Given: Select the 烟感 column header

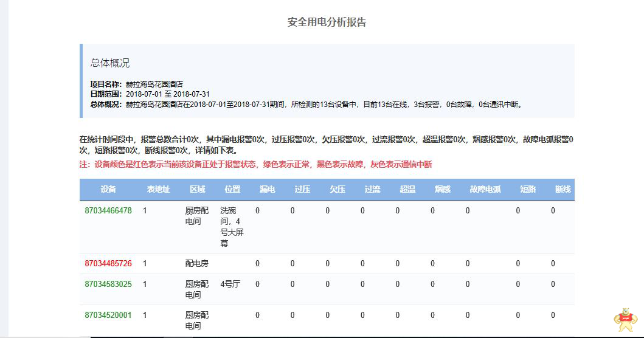Looking at the screenshot, I should click(x=443, y=190).
